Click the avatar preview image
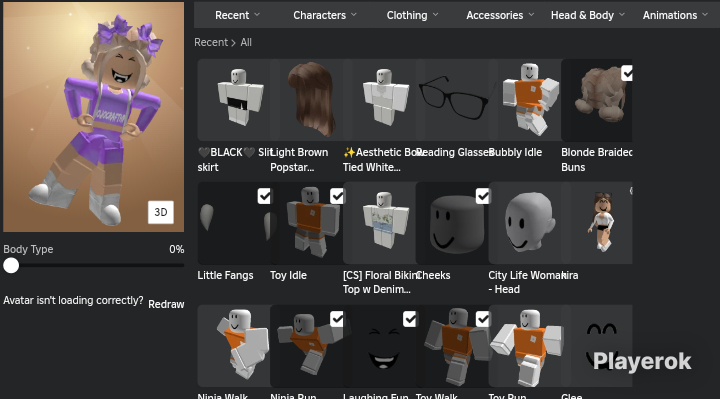Viewport: 720px width, 399px height. click(x=94, y=117)
